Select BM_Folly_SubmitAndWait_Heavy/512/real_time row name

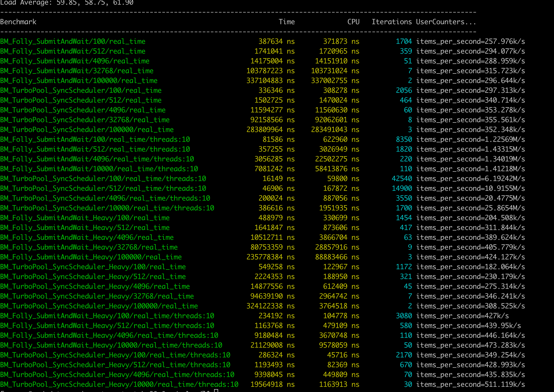coord(85,228)
